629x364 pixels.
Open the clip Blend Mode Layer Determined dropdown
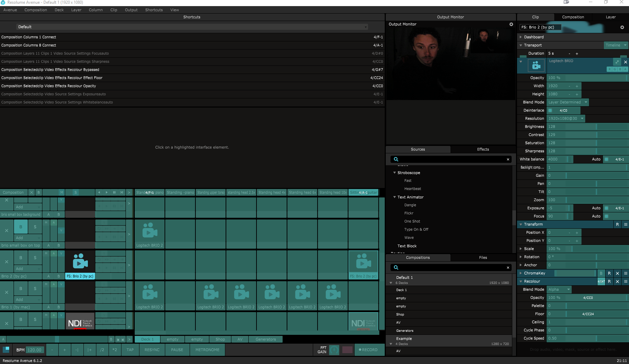[x=568, y=102]
